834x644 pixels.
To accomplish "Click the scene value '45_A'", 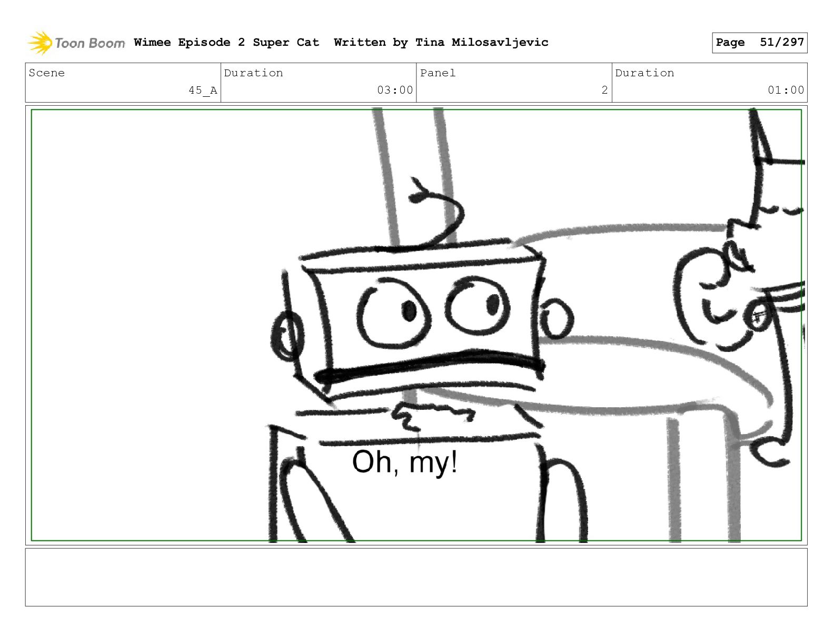I will tap(203, 90).
